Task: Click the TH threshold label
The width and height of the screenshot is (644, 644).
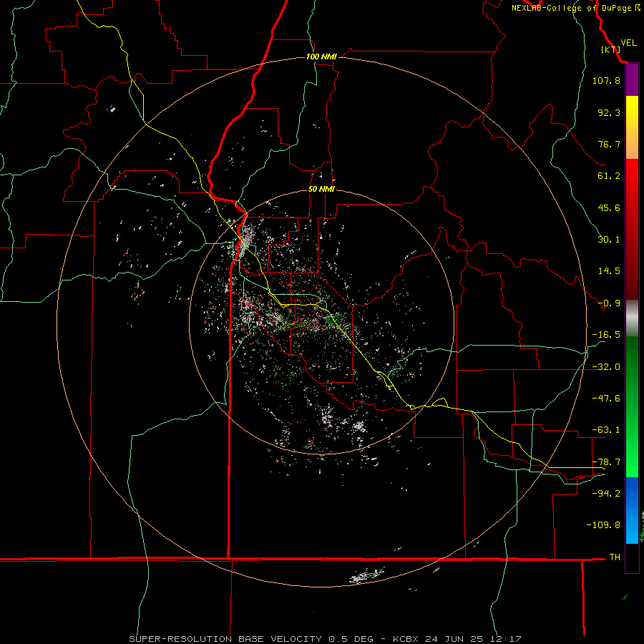Action: tap(615, 557)
